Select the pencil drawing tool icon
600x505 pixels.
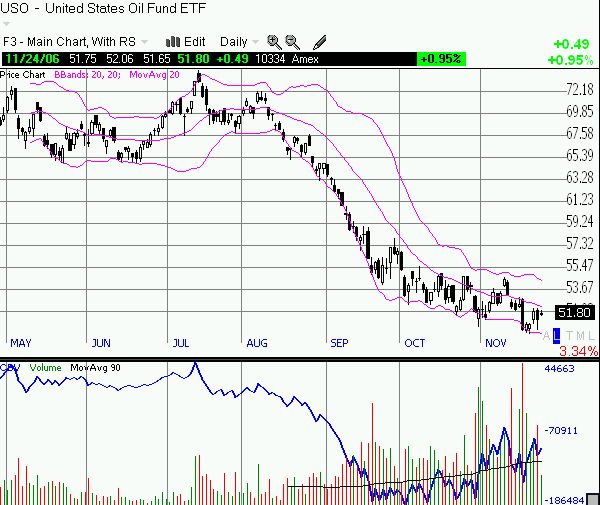point(320,42)
